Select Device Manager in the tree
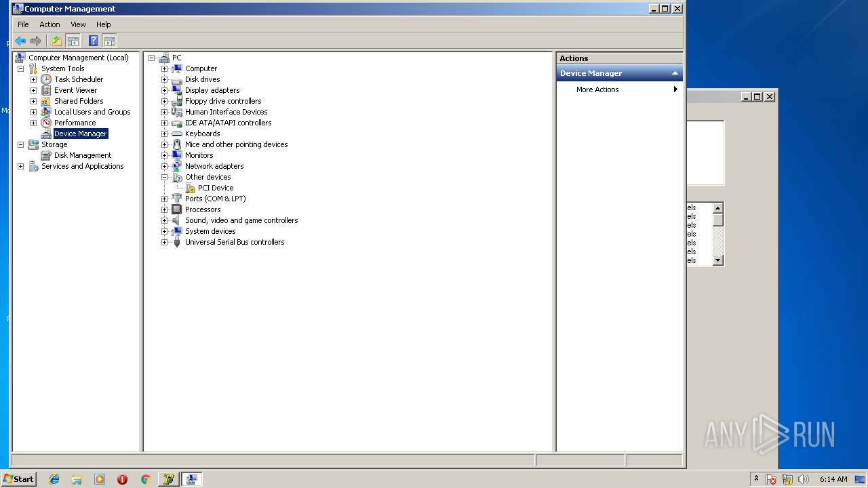Viewport: 868px width, 488px height. tap(80, 134)
